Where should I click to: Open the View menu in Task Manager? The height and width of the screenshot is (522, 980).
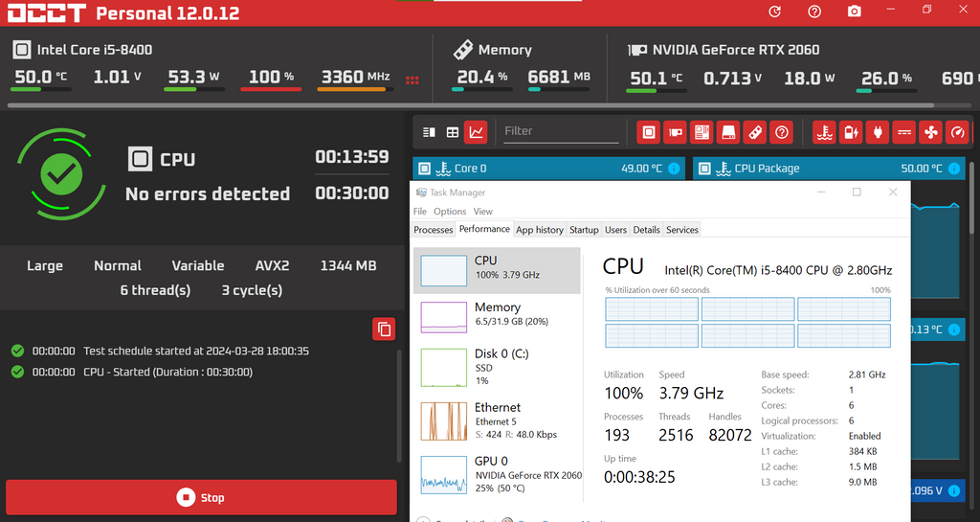(482, 212)
